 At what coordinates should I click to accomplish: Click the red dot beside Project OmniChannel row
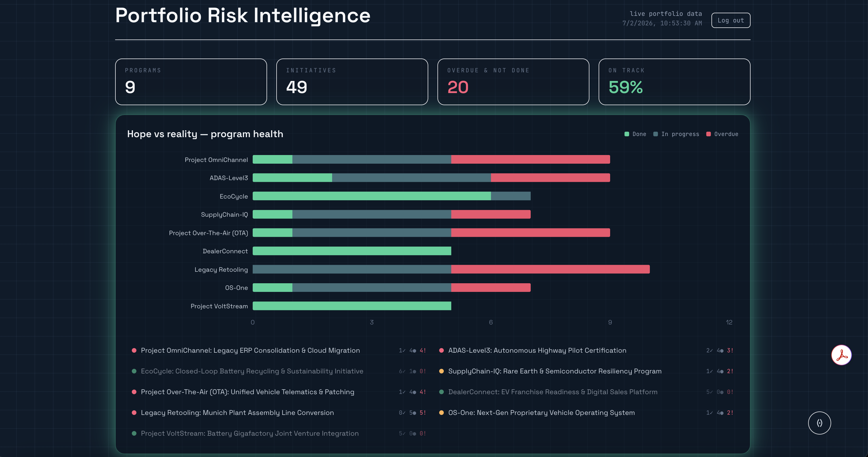point(134,350)
